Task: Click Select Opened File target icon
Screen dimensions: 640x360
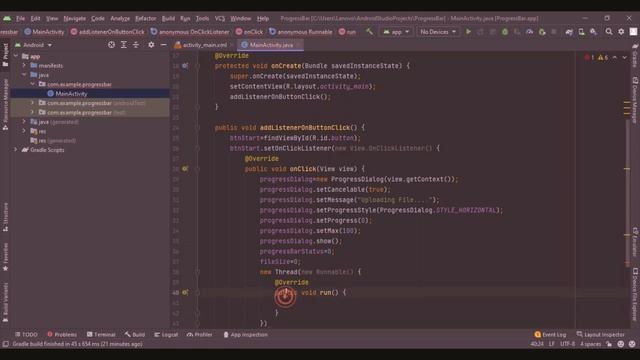Action: click(x=111, y=45)
